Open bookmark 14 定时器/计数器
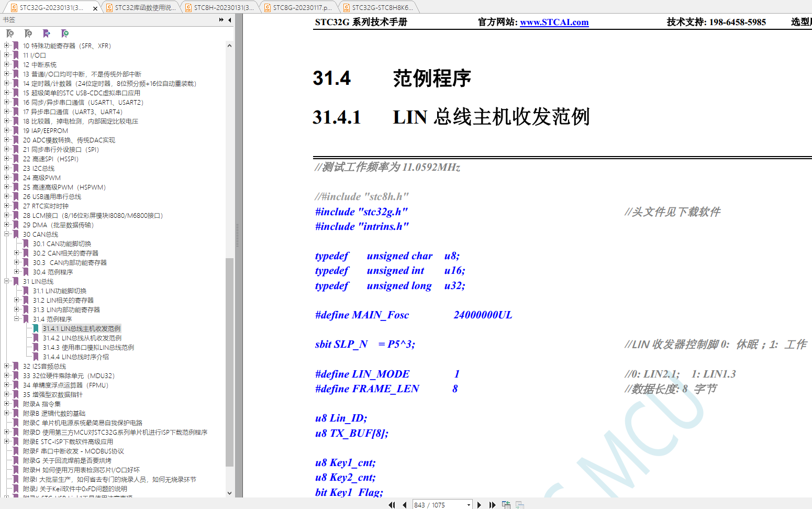812x509 pixels. pyautogui.click(x=109, y=83)
